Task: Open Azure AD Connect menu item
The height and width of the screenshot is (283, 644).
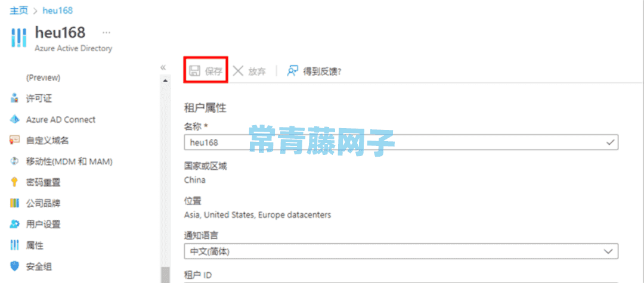Action: (61, 120)
